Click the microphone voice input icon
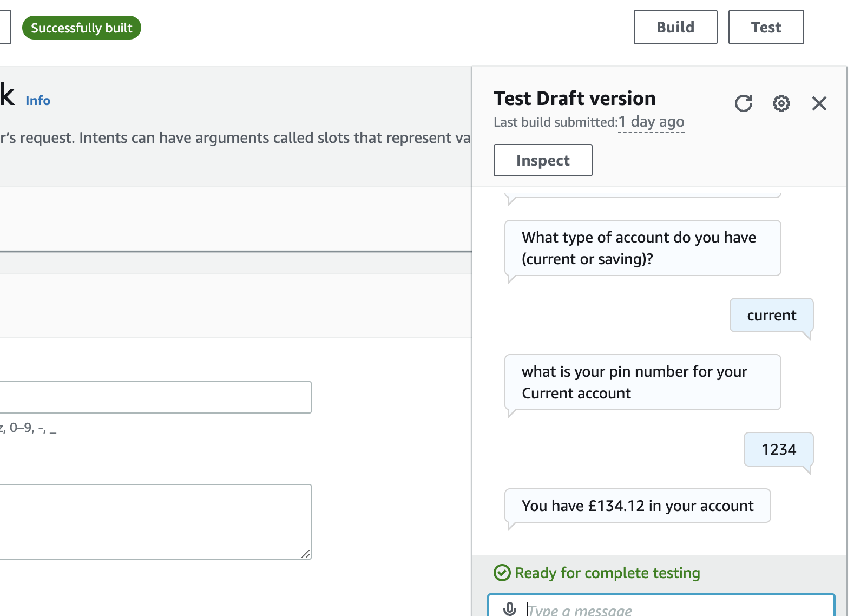 point(510,609)
